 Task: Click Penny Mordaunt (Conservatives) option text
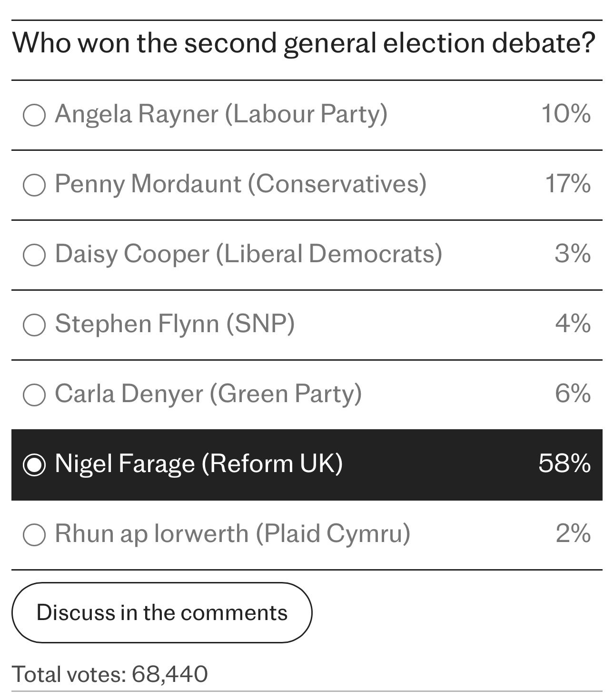240,184
